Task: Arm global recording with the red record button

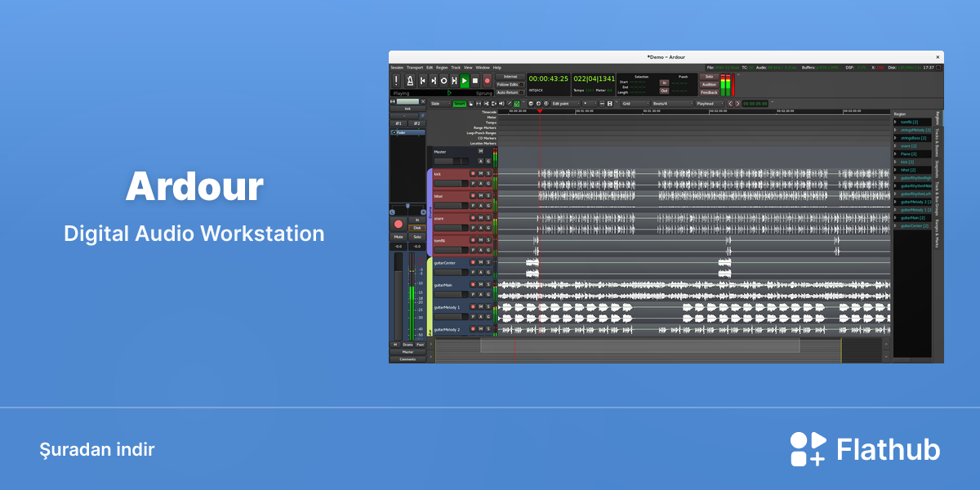Action: [488, 80]
